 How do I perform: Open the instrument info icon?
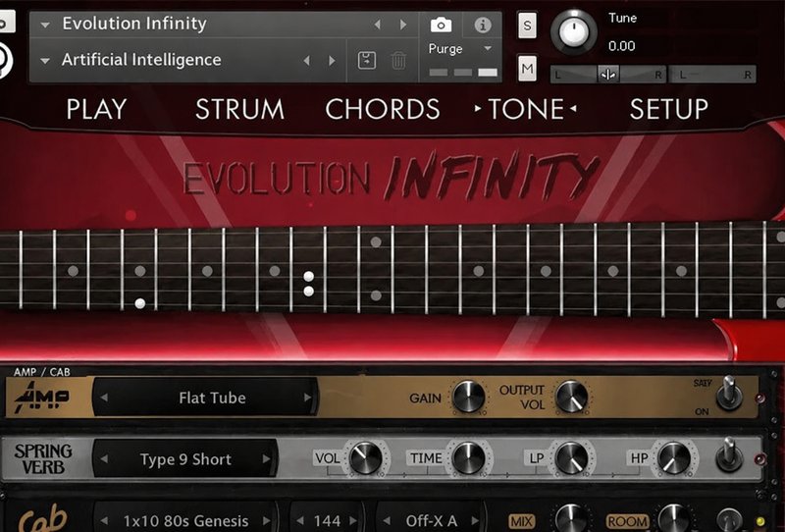click(483, 25)
